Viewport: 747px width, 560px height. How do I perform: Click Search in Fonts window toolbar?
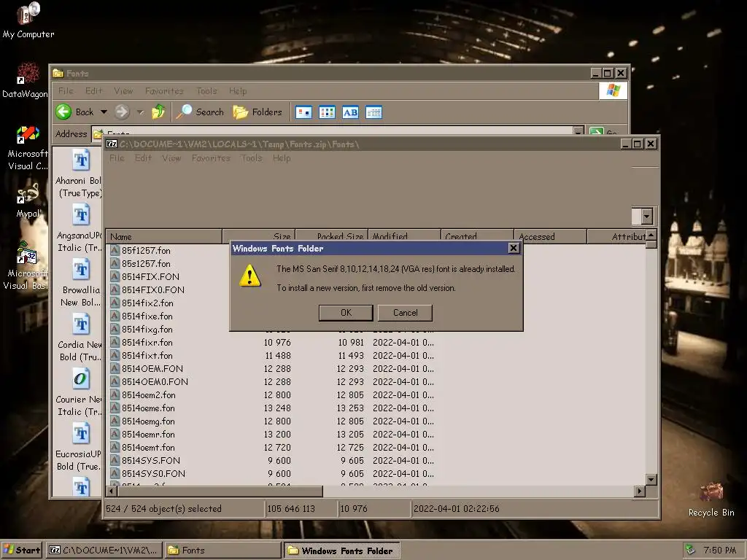tap(200, 112)
